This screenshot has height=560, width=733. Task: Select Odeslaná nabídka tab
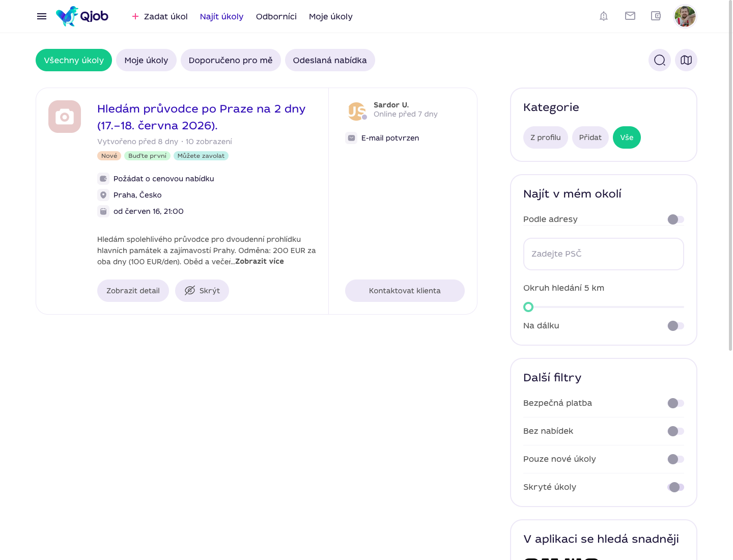(330, 60)
